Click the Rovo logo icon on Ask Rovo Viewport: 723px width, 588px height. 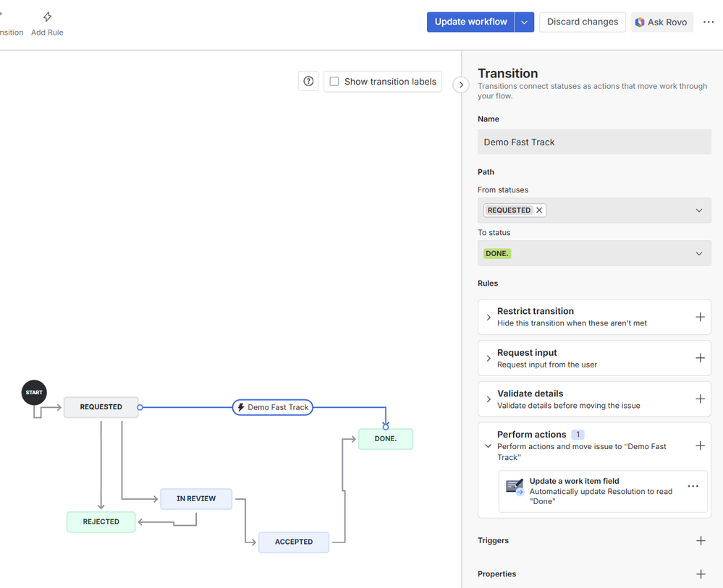[640, 22]
